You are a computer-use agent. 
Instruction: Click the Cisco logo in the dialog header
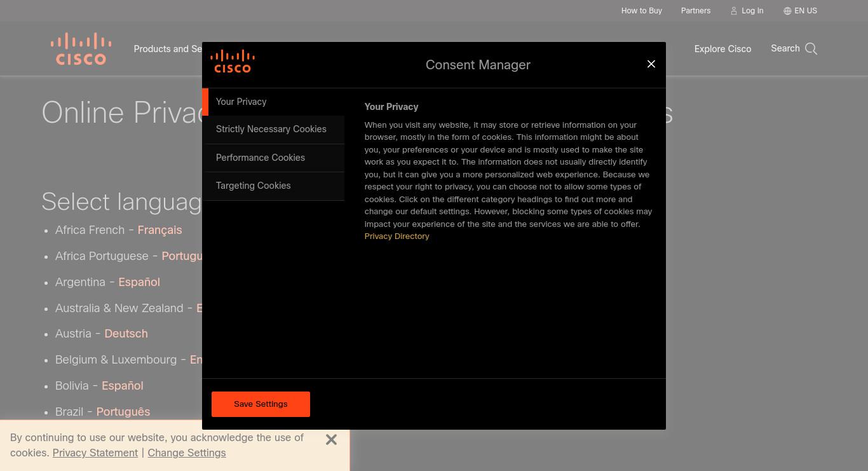(233, 61)
